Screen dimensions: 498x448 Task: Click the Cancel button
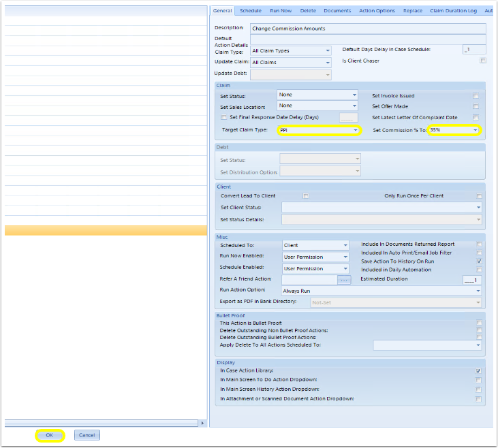point(87,435)
